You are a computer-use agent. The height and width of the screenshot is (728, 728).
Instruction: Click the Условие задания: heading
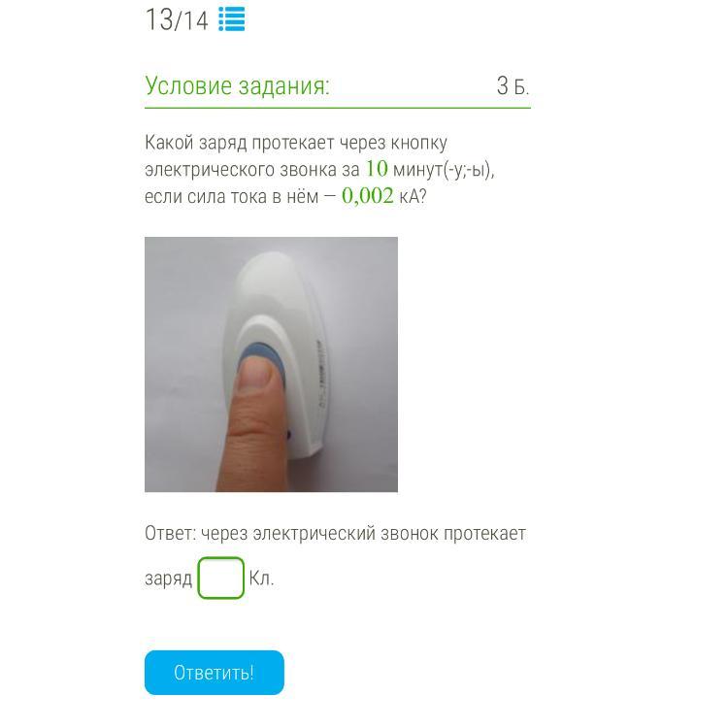coord(237,85)
